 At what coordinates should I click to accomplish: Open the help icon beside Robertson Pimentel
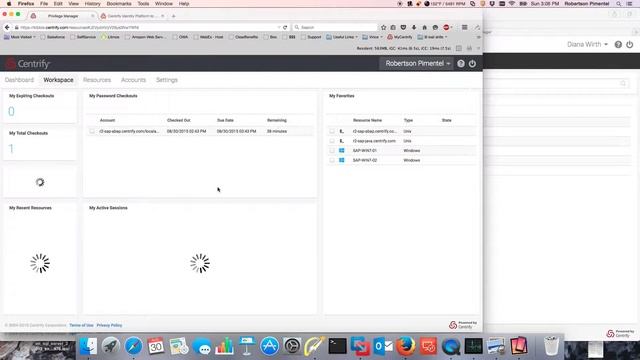point(461,64)
